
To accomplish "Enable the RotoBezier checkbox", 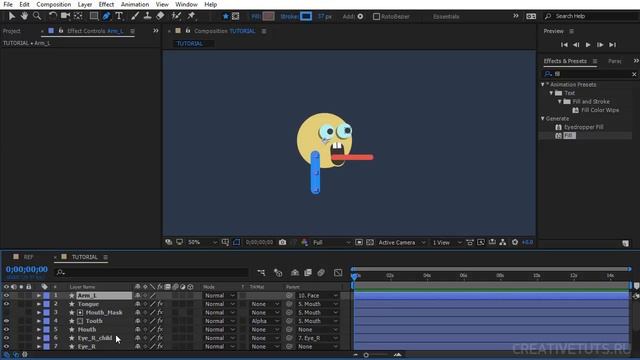I will click(376, 16).
